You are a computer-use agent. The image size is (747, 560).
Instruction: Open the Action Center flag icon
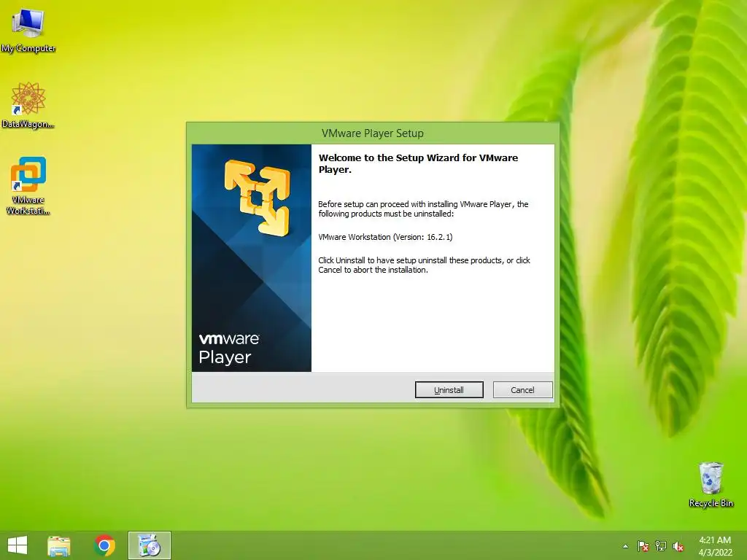pyautogui.click(x=643, y=546)
